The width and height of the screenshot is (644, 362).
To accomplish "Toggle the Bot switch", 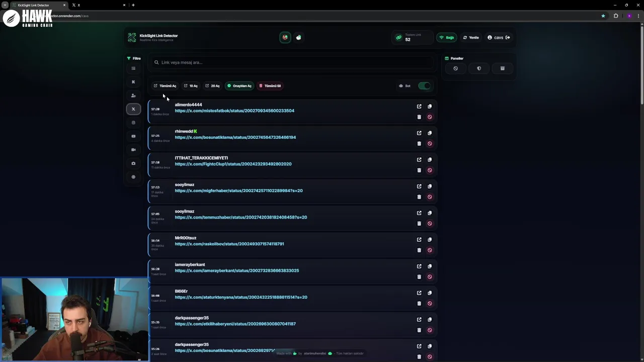I will 425,86.
